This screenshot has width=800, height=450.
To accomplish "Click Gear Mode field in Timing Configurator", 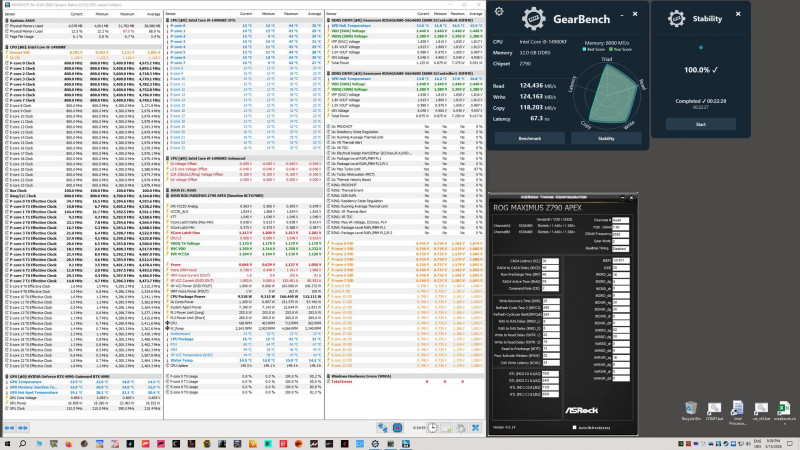I will pyautogui.click(x=620, y=241).
